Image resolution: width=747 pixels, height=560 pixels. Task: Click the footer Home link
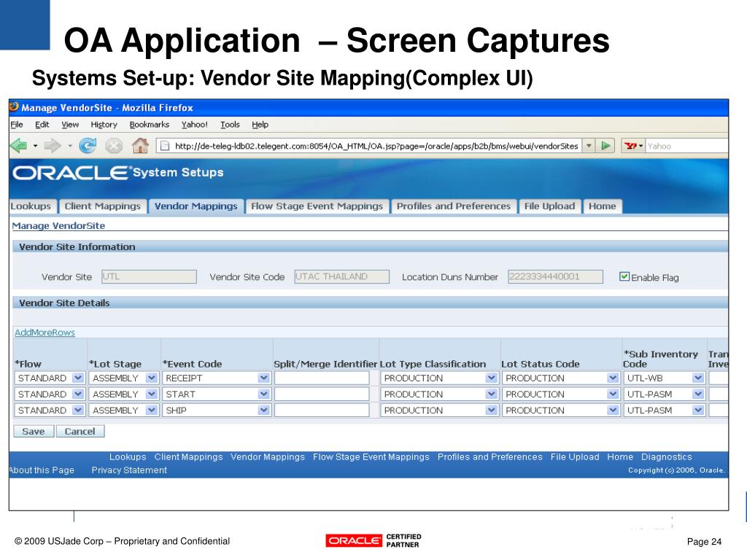[620, 456]
